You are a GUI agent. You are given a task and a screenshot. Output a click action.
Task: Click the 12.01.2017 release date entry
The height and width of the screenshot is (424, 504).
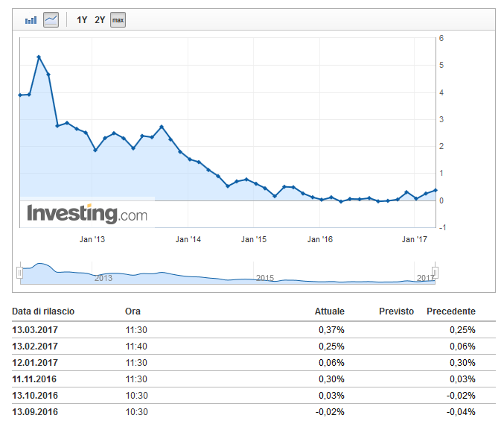click(35, 363)
